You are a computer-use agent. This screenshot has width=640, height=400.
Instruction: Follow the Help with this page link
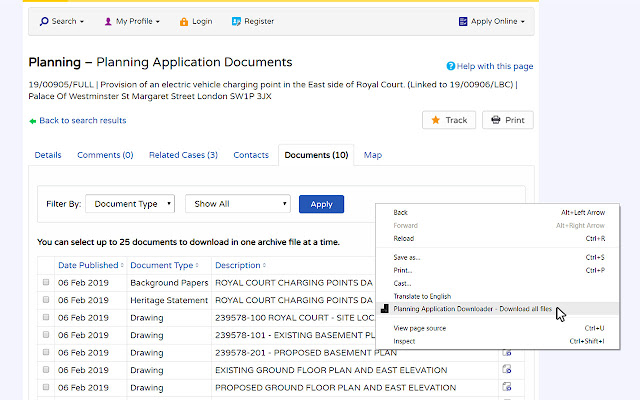pyautogui.click(x=495, y=66)
